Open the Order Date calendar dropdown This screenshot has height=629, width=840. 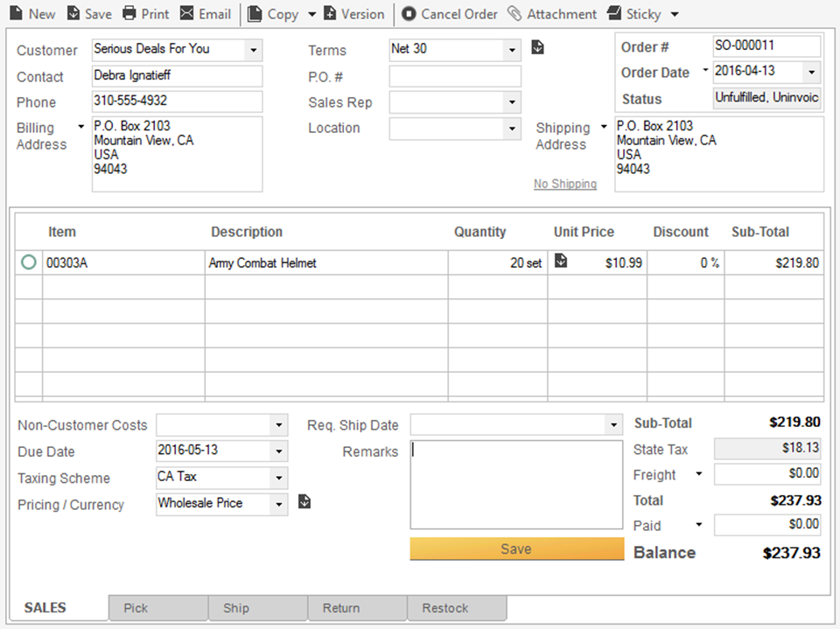(812, 72)
